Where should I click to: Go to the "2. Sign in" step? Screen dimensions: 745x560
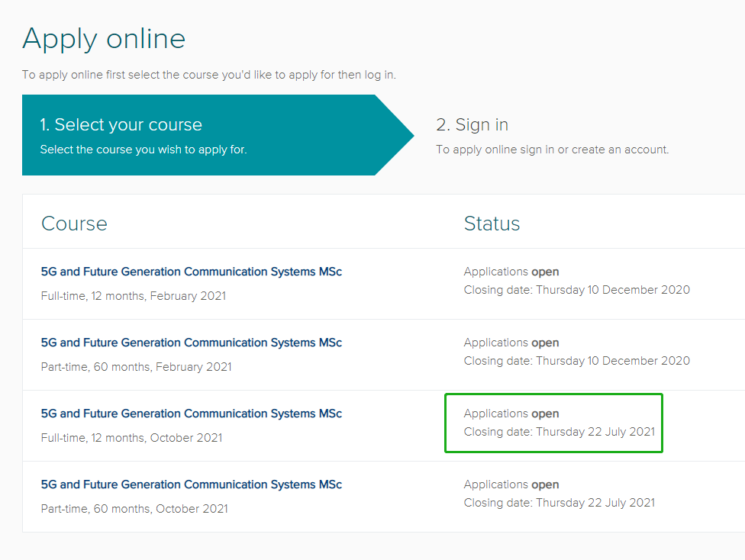(472, 125)
